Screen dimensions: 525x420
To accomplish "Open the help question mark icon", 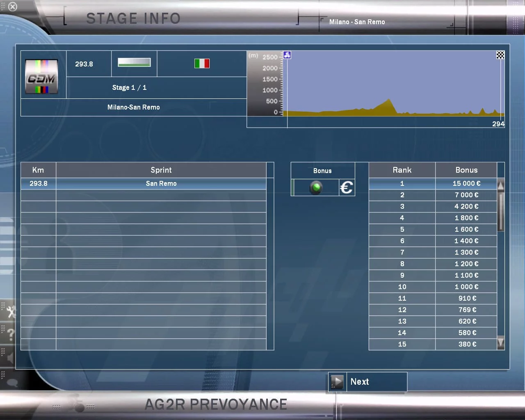I will [11, 334].
